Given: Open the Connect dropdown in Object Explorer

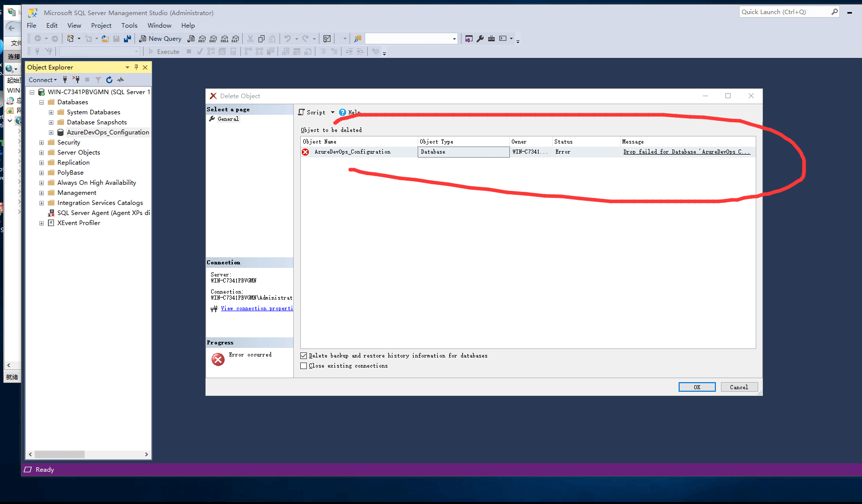Looking at the screenshot, I should click(x=43, y=80).
